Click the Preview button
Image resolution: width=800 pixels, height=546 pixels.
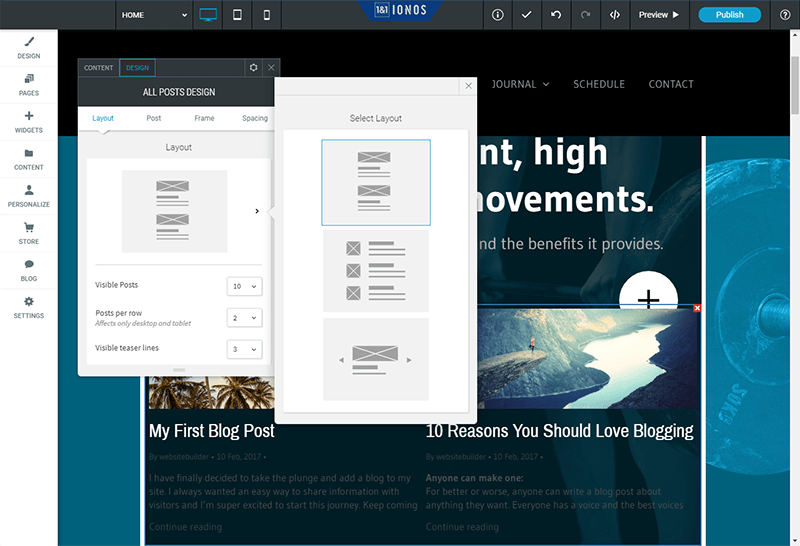tap(659, 15)
